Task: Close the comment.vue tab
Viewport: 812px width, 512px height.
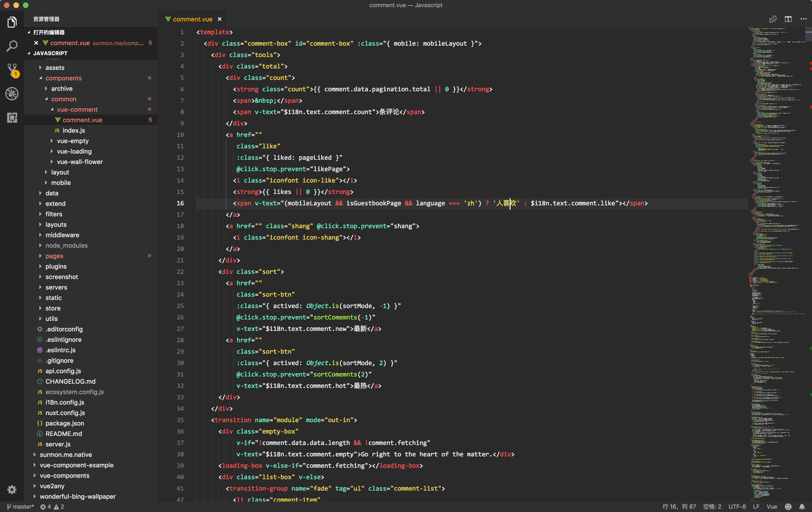Action: click(x=220, y=19)
